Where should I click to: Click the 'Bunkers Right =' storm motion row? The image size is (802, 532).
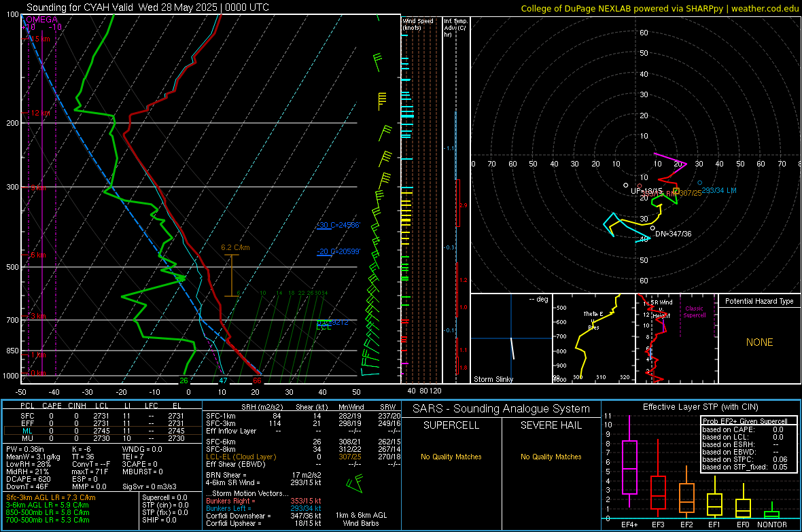[x=264, y=501]
